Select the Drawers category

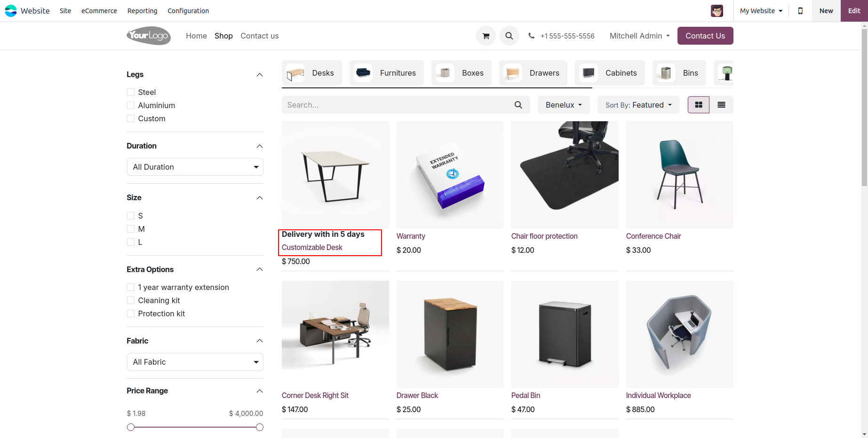click(533, 73)
